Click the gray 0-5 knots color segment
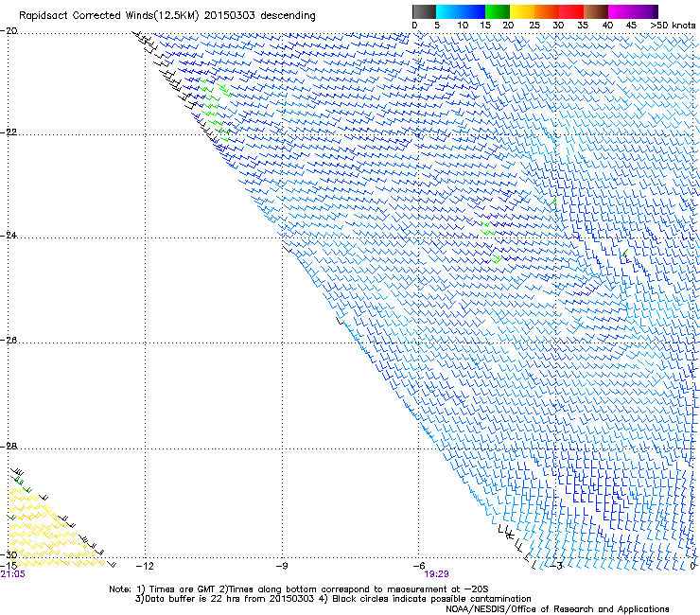 tap(424, 11)
